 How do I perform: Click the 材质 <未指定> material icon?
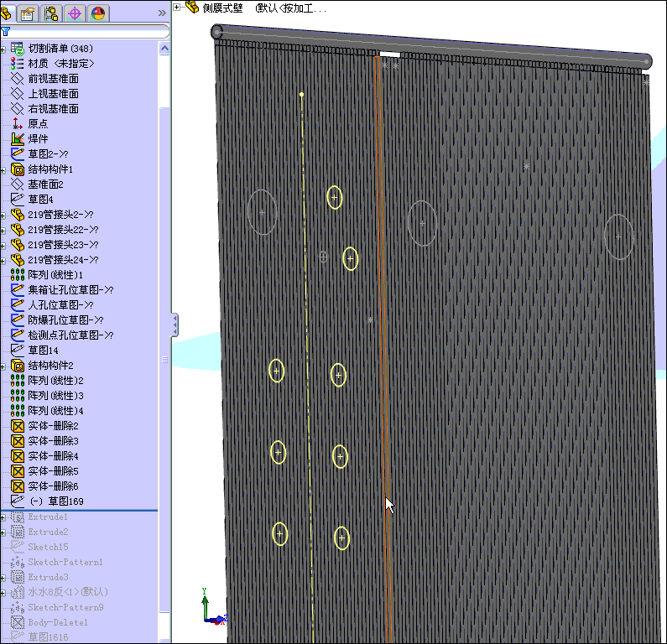point(18,64)
